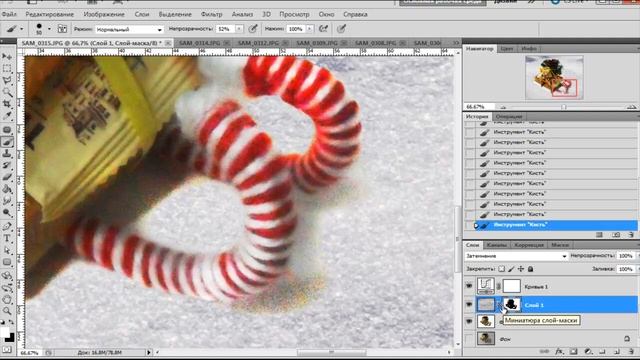
Task: Select the Rectangle shape tool
Action: [x=7, y=262]
